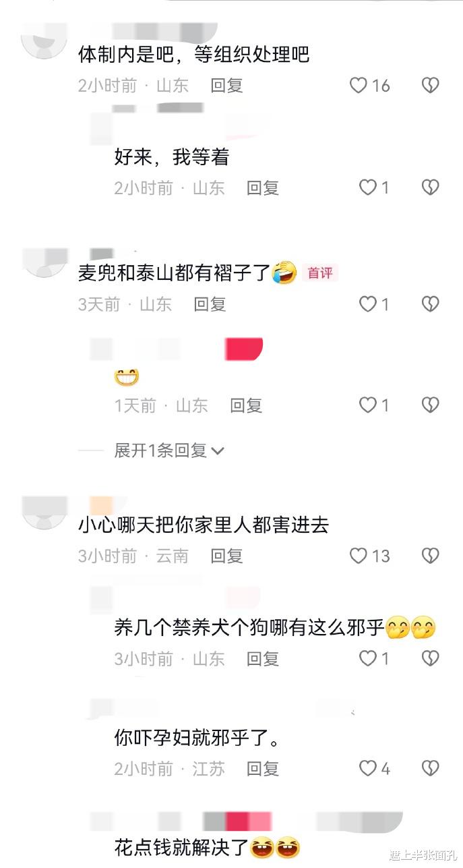Like the comment '小心哪天把你家里人都害进去'
The height and width of the screenshot is (868, 463).
359,556
